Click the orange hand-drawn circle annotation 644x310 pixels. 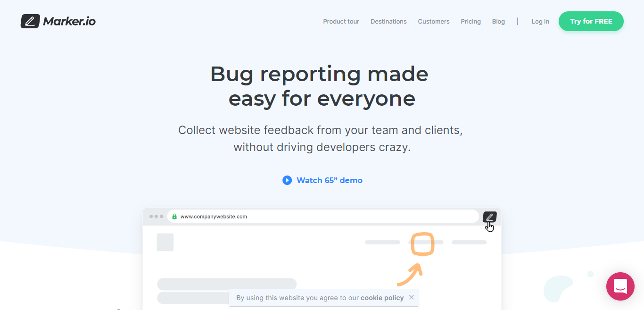[422, 244]
